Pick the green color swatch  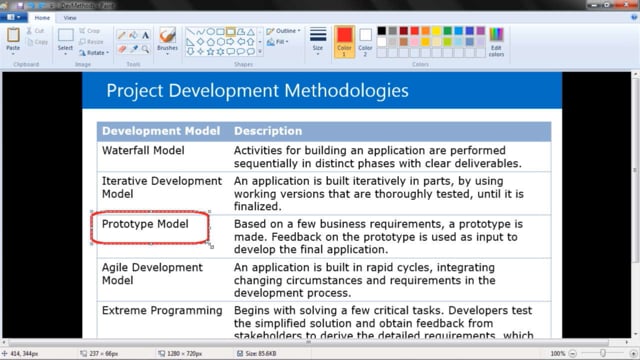[x=447, y=31]
